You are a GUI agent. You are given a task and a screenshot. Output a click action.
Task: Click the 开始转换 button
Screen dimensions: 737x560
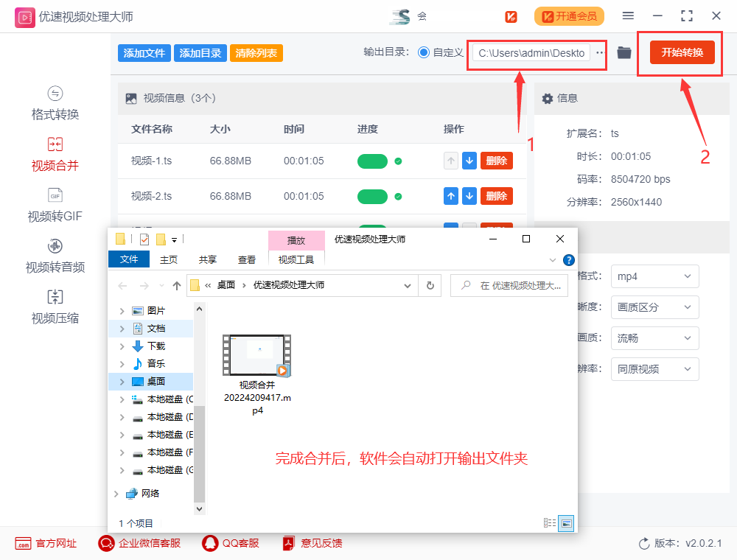click(679, 52)
